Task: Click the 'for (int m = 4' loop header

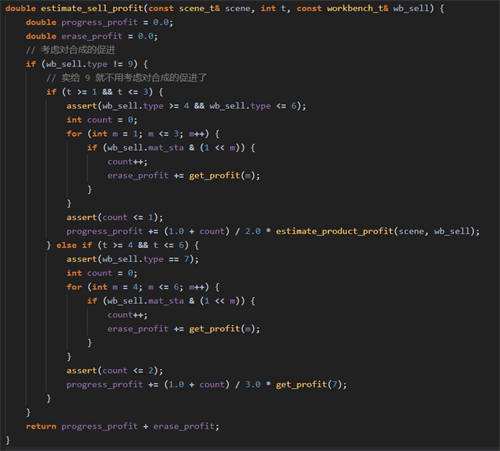Action: [143, 287]
